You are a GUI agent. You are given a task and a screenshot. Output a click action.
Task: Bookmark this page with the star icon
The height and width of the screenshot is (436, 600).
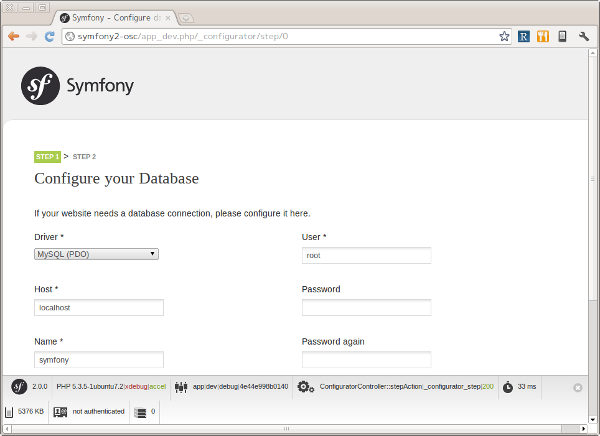click(504, 36)
